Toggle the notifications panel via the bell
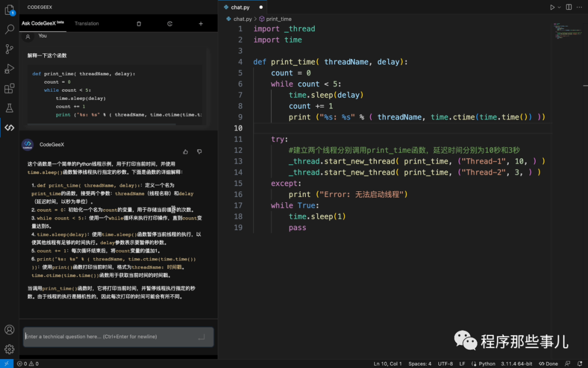588x368 pixels. [579, 363]
